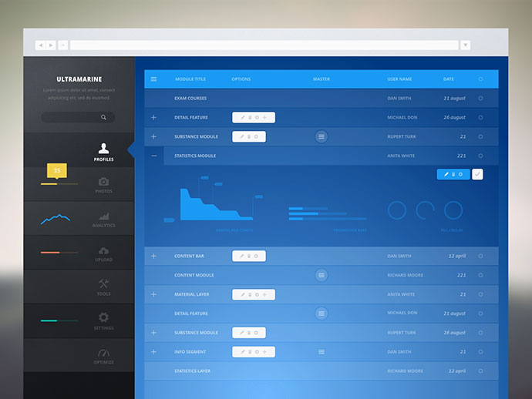Image resolution: width=532 pixels, height=399 pixels.
Task: Expand the Content Bar row
Action: tap(153, 256)
